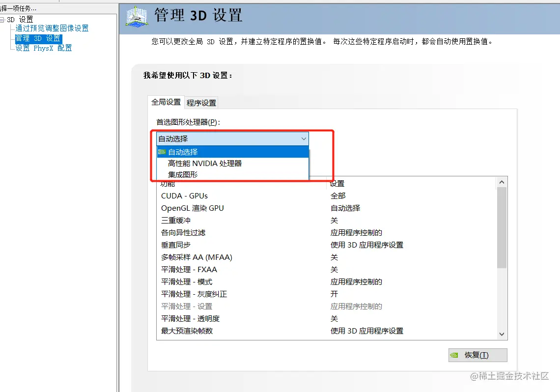Select 管理 3D 设置 in the task tree
Image resolution: width=560 pixels, height=392 pixels.
tap(38, 38)
